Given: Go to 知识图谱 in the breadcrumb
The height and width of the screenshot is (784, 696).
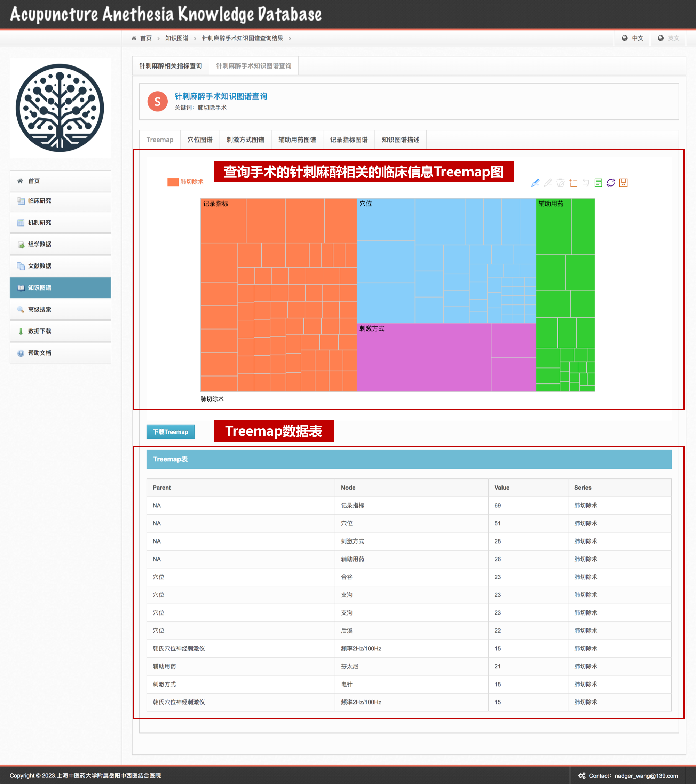Looking at the screenshot, I should click(x=176, y=38).
